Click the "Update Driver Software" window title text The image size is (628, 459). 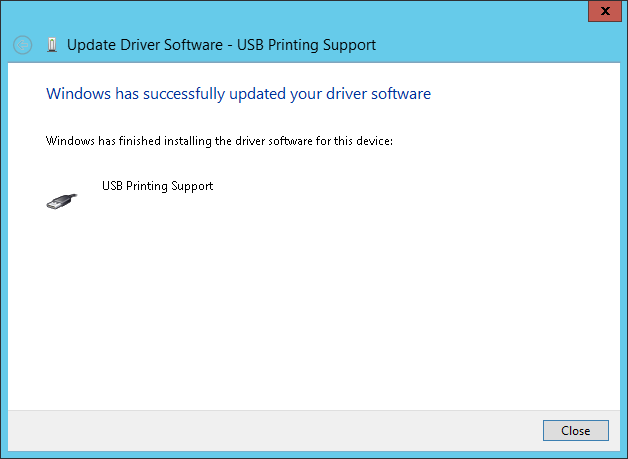[221, 45]
